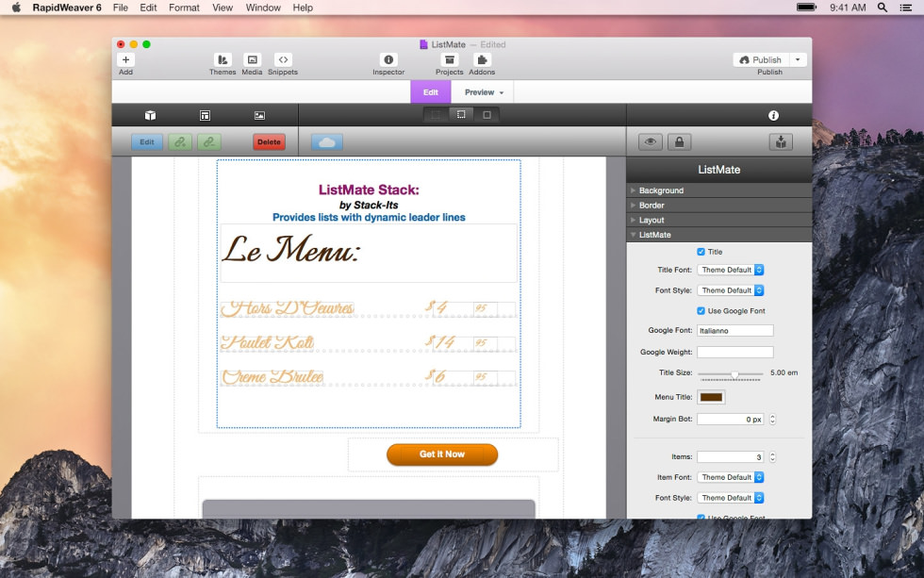Collapse the ListMate section
The image size is (924, 578).
[x=718, y=235]
